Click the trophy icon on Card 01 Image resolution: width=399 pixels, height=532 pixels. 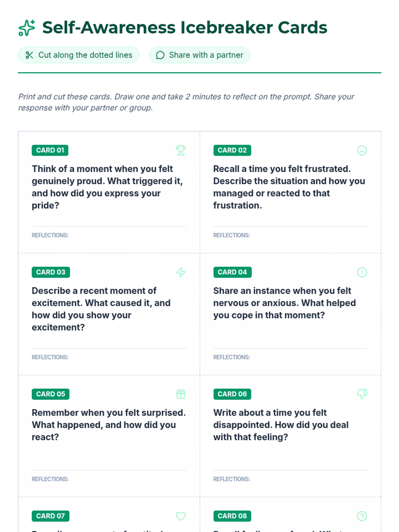tap(181, 150)
